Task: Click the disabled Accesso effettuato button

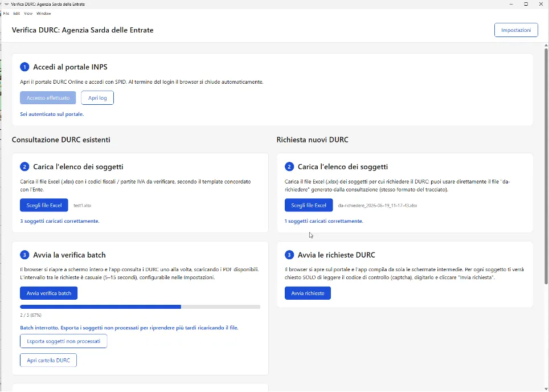Action: tap(48, 98)
